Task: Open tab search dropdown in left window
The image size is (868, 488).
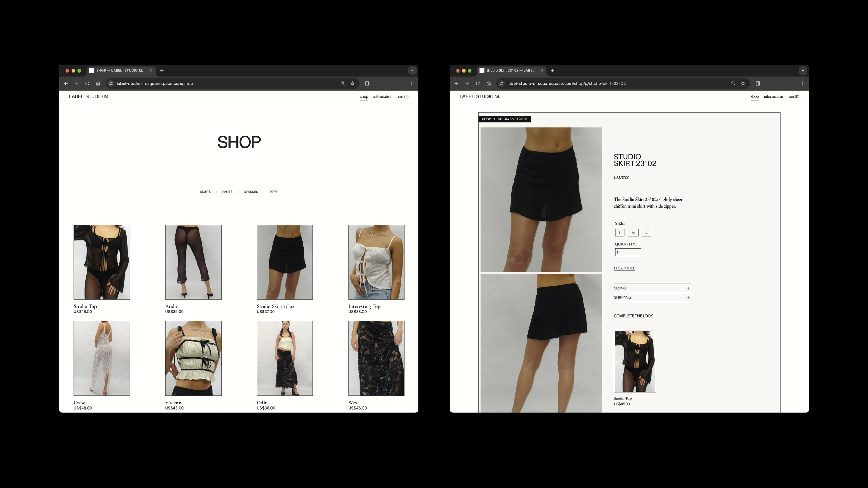Action: [x=412, y=70]
